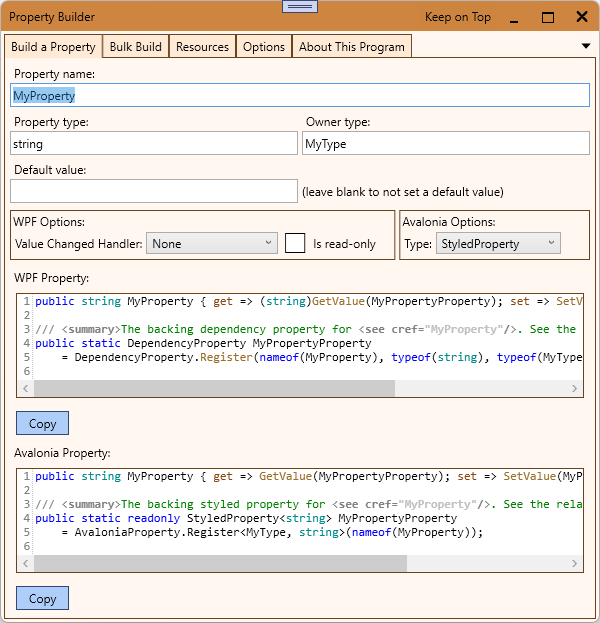Click Avalonia code horizontal scrollbar thumb

tap(221, 563)
